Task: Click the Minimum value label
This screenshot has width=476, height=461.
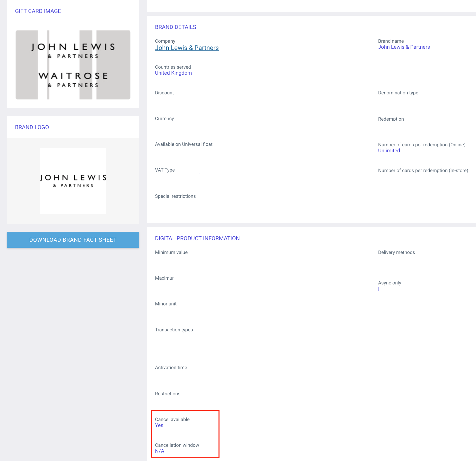Action: pos(171,252)
